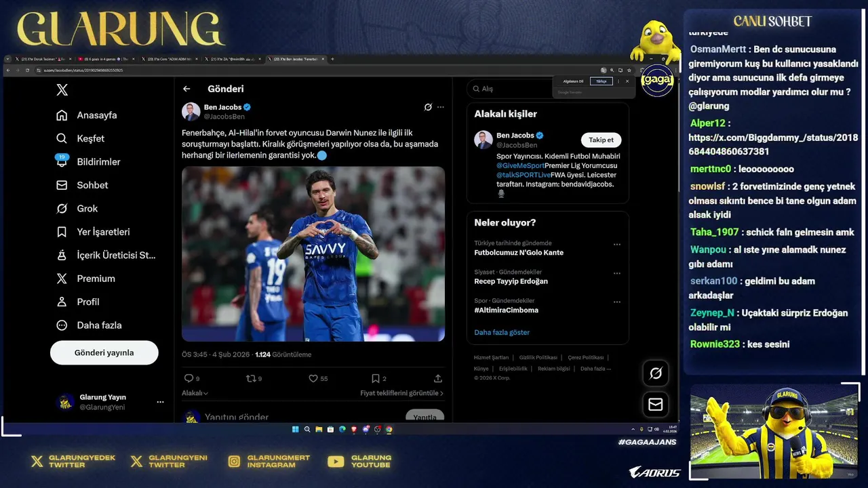Click the blue verified badge beside Ben Jacobs post name
Viewport: 868px width, 488px height.
point(248,107)
